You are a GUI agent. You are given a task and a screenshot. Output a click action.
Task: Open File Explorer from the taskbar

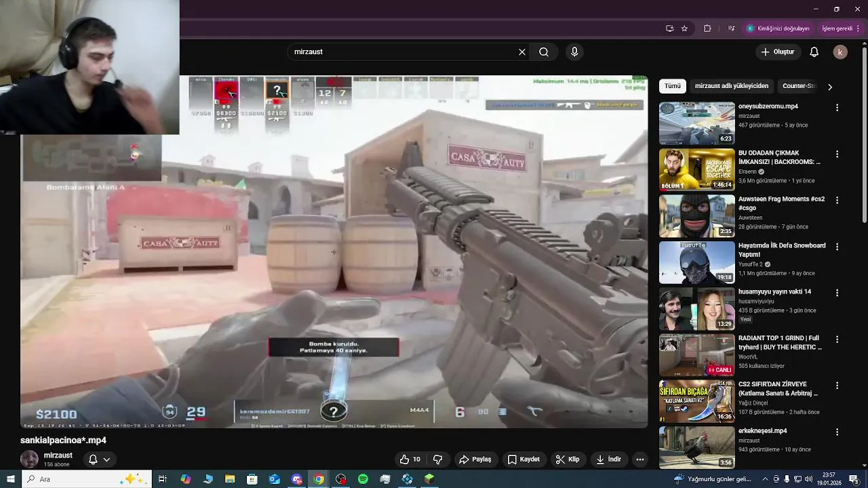tap(230, 479)
